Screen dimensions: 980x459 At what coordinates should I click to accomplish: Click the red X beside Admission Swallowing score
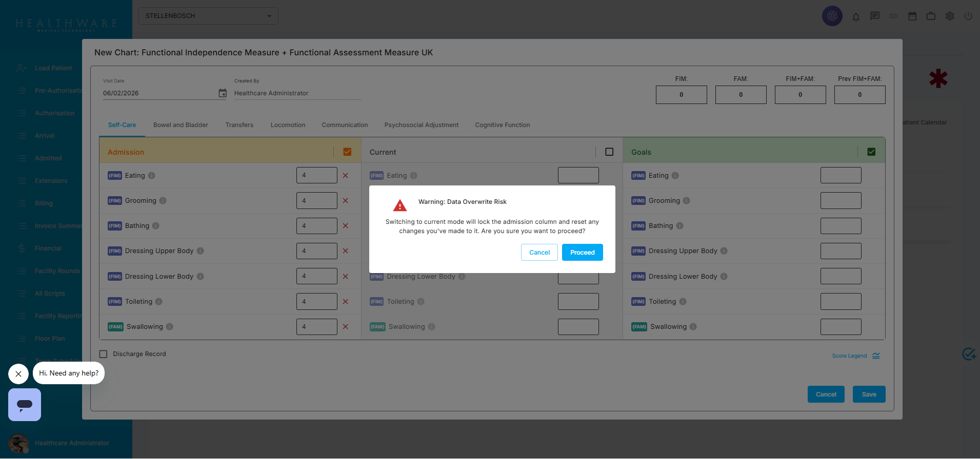point(345,327)
